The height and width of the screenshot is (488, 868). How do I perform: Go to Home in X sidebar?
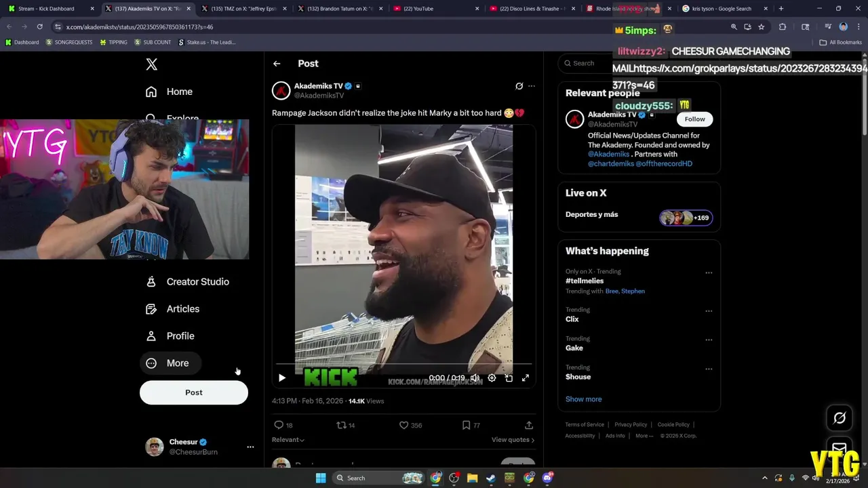pos(170,91)
